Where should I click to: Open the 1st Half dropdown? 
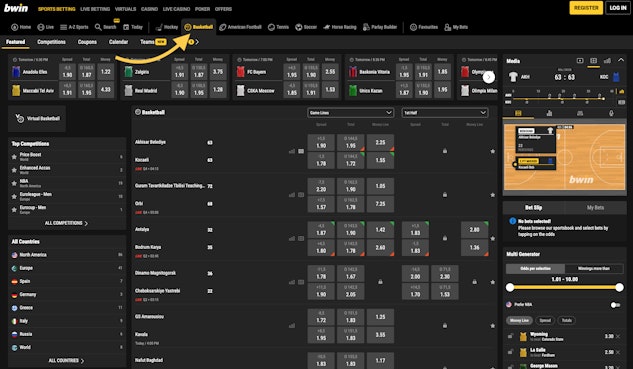[444, 113]
